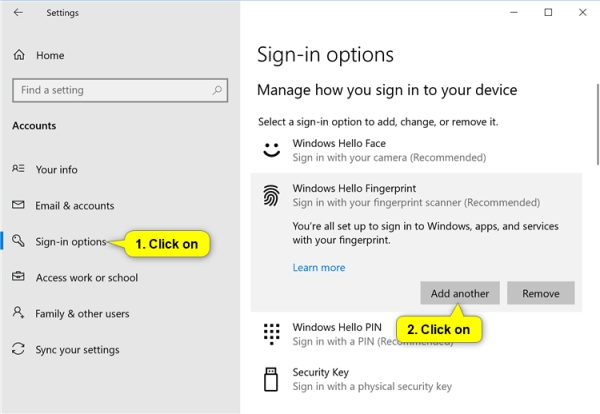The image size is (600, 414).
Task: Click 'Manage how you sign in to your device'
Action: (387, 90)
